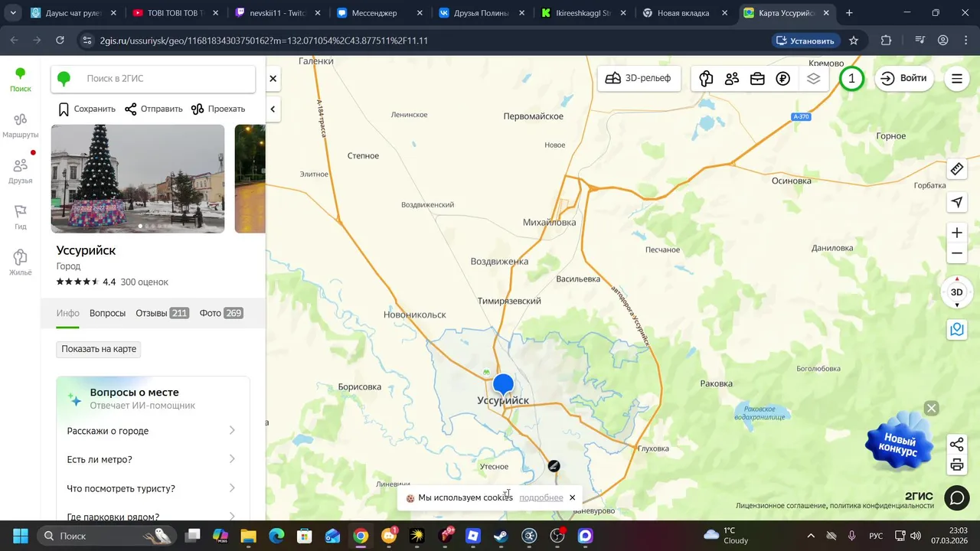Screen dimensions: 980x551
Task: Toggle the ruble layer icon
Action: pos(782,78)
